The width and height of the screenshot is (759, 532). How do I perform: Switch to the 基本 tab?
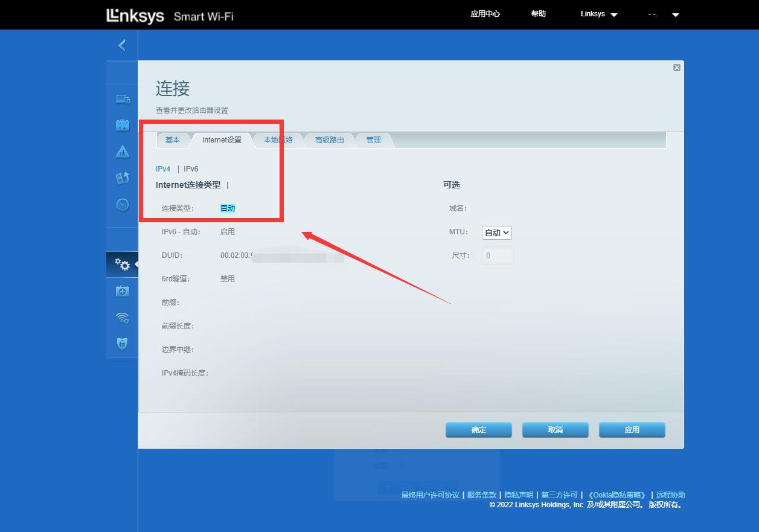pyautogui.click(x=173, y=139)
